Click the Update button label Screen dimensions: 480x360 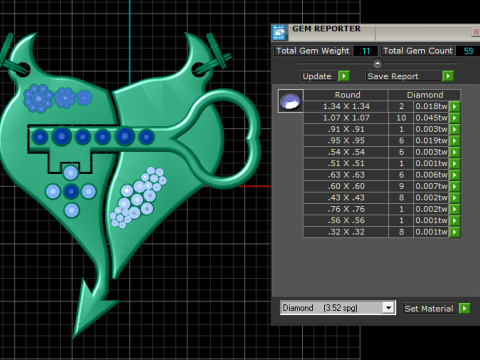[317, 76]
